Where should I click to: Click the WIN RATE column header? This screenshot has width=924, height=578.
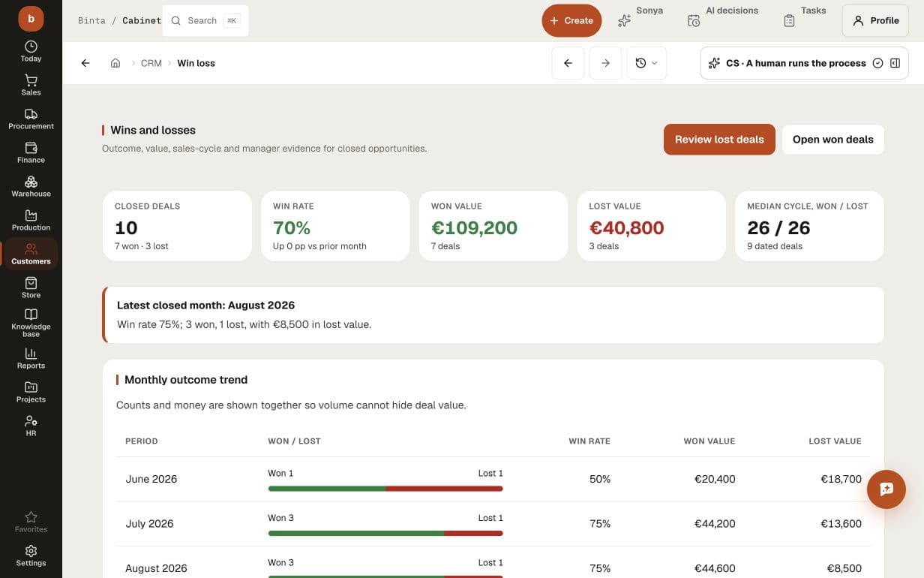(x=589, y=441)
